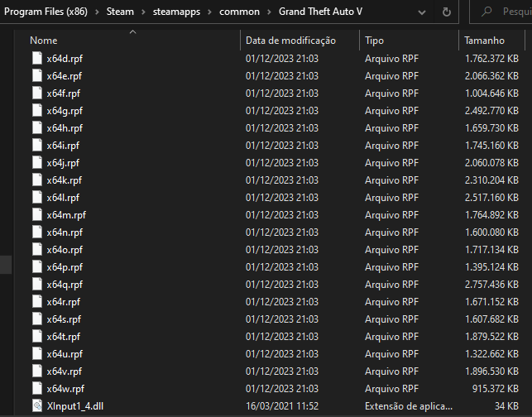Click the x64k.rpf file icon
The width and height of the screenshot is (532, 417).
(x=36, y=180)
